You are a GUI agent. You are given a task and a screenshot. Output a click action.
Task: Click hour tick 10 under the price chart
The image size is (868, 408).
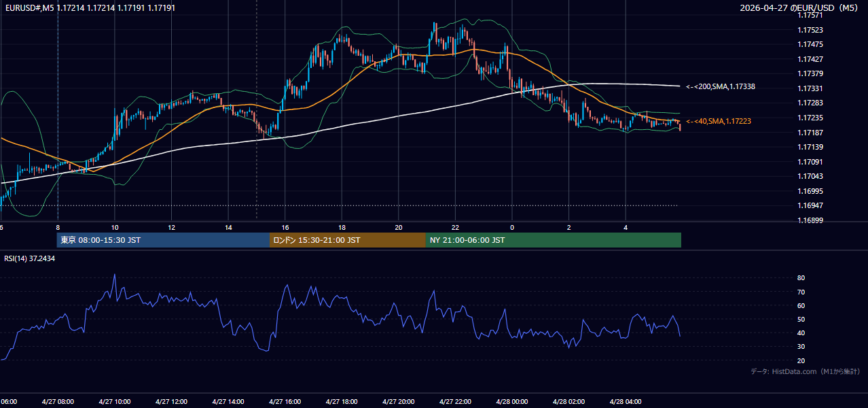[115, 227]
